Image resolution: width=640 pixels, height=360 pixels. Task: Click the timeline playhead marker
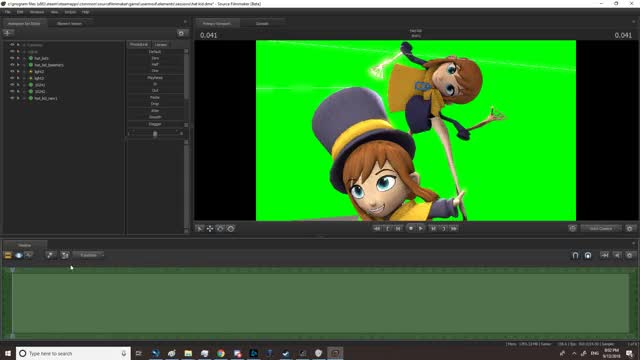(13, 270)
